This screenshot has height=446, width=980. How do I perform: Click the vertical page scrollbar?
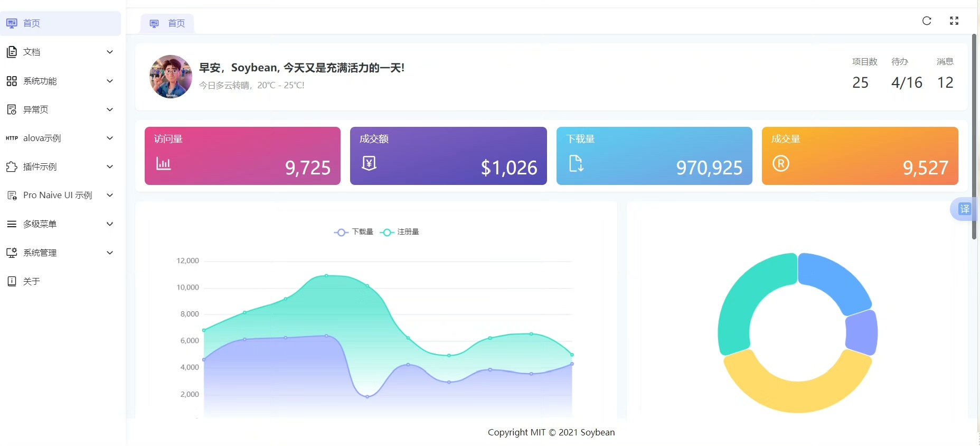[x=974, y=136]
